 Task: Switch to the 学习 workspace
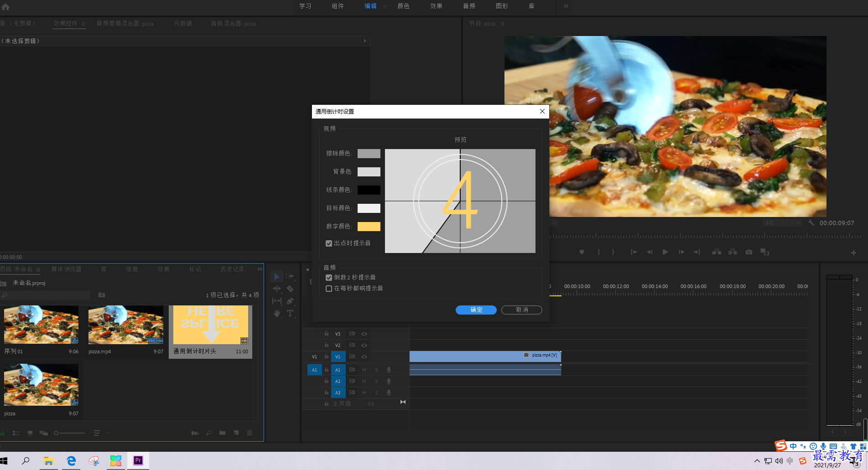click(x=305, y=6)
